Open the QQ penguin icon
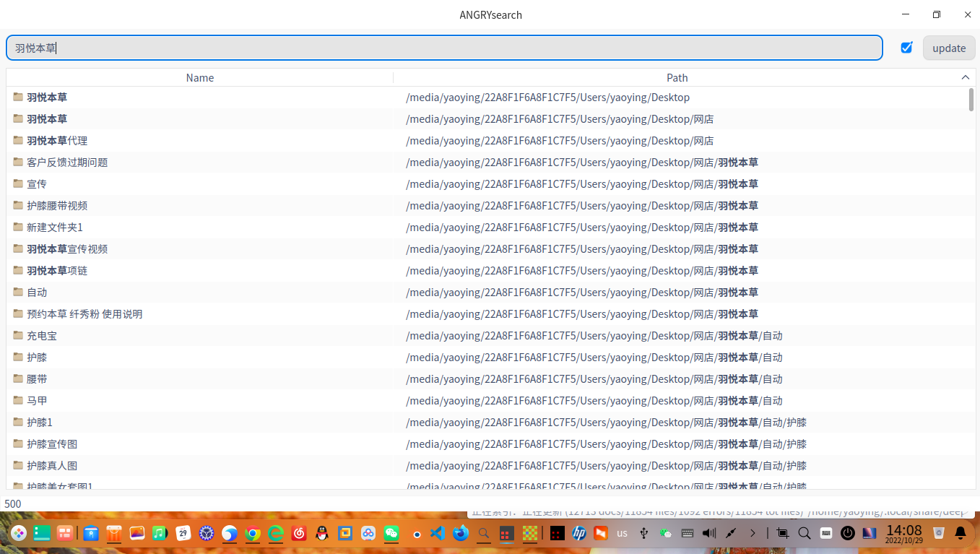980x554 pixels. pos(322,534)
